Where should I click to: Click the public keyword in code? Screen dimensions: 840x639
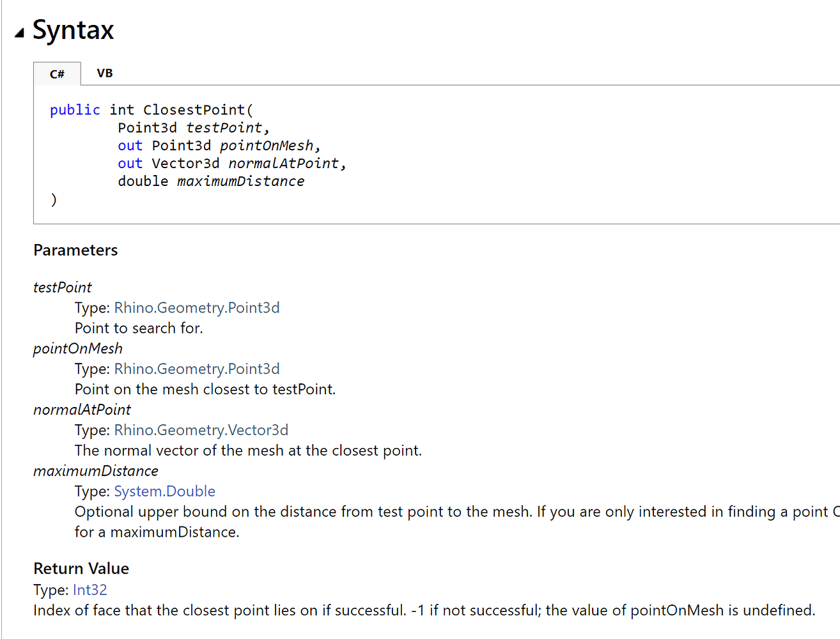click(x=75, y=110)
